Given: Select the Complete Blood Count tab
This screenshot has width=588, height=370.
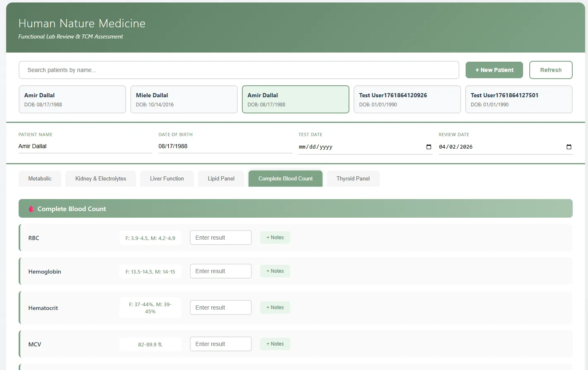Looking at the screenshot, I should (x=285, y=179).
